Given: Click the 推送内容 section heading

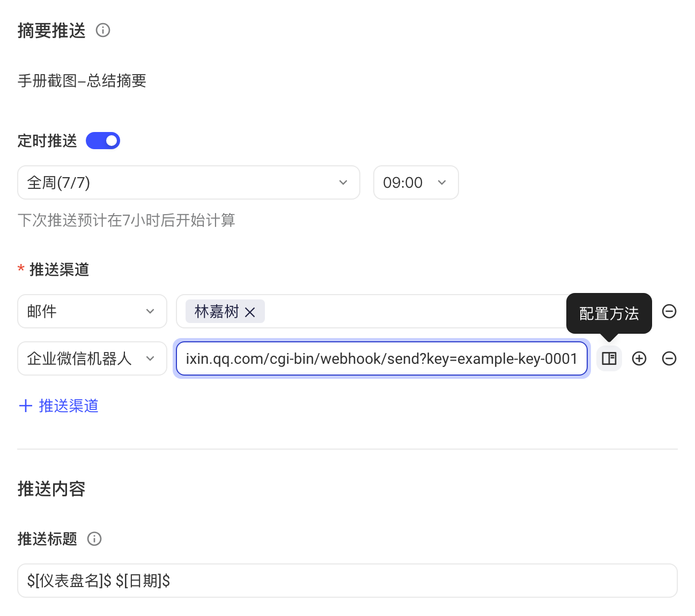Looking at the screenshot, I should pyautogui.click(x=51, y=489).
